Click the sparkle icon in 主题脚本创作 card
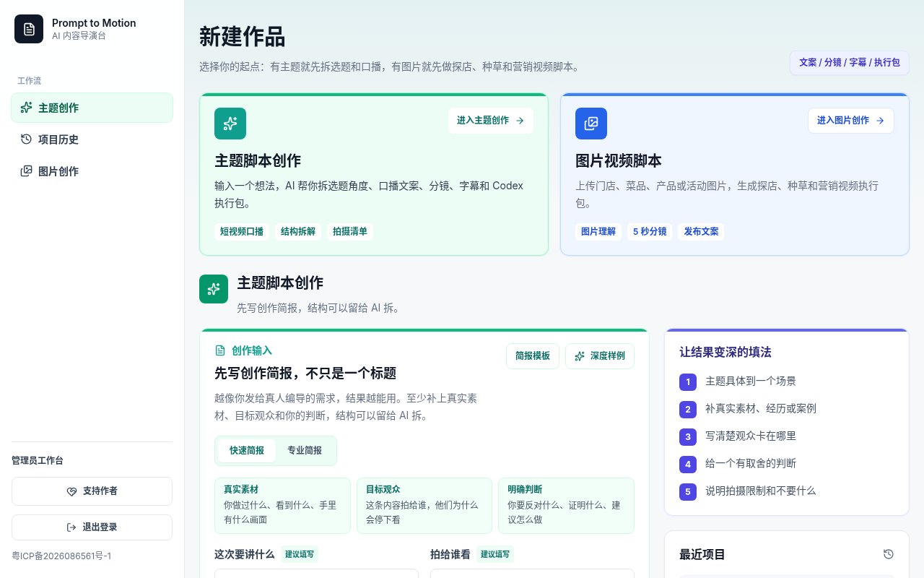Image resolution: width=924 pixels, height=578 pixels. coord(230,124)
